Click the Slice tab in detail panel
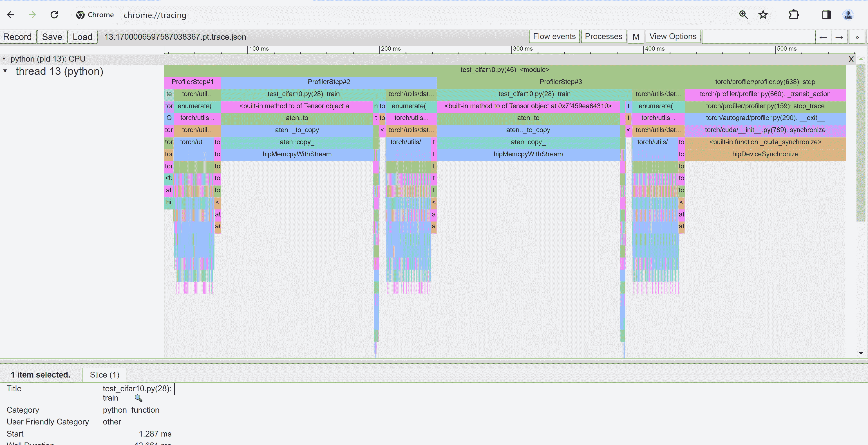The width and height of the screenshot is (868, 445). pyautogui.click(x=104, y=375)
